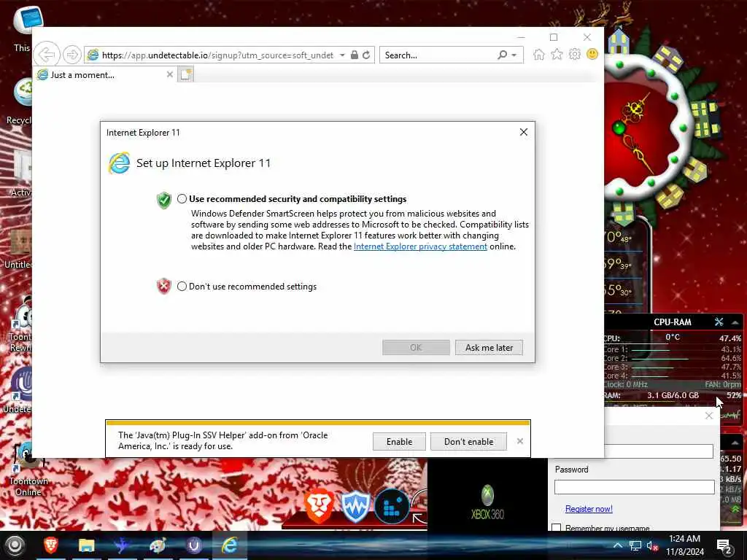The height and width of the screenshot is (560, 747).
Task: Click the Internet Explorer taskbar button
Action: [230, 545]
